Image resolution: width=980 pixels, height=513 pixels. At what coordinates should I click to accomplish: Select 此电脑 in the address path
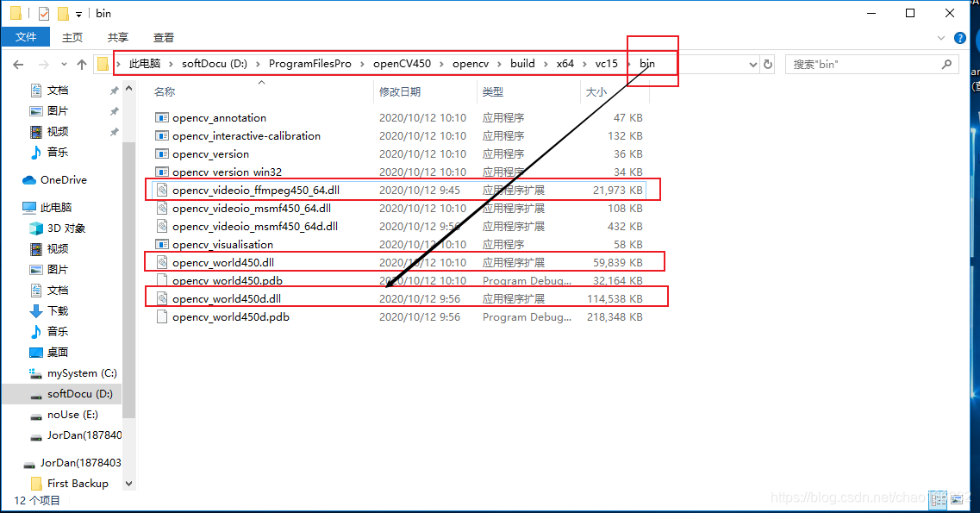point(145,64)
